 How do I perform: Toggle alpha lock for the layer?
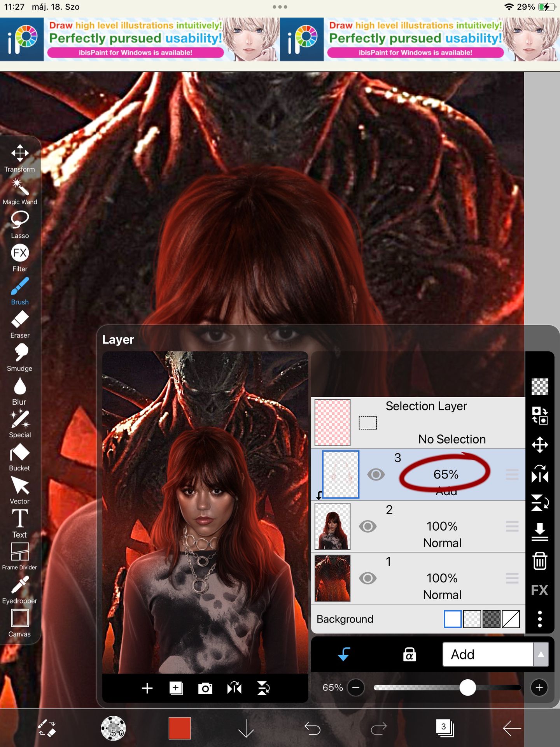click(x=409, y=654)
